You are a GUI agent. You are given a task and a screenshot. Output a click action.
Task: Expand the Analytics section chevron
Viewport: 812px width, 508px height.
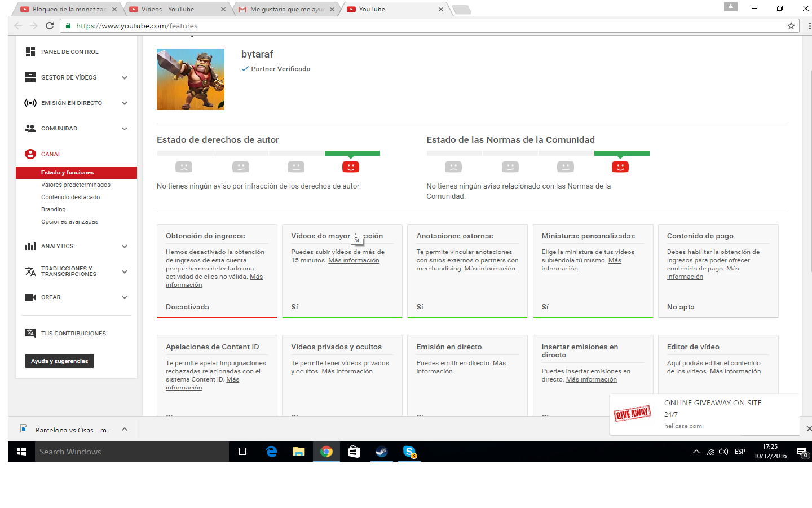(x=125, y=246)
